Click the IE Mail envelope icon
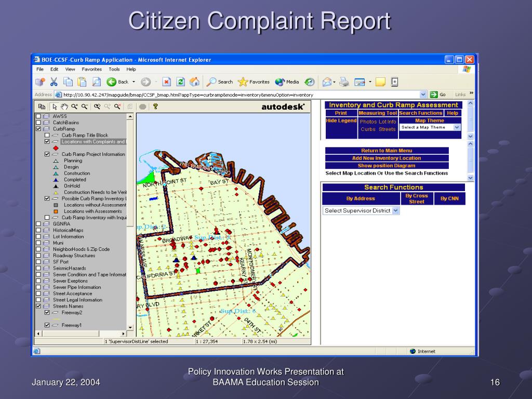532x399 pixels. [327, 82]
